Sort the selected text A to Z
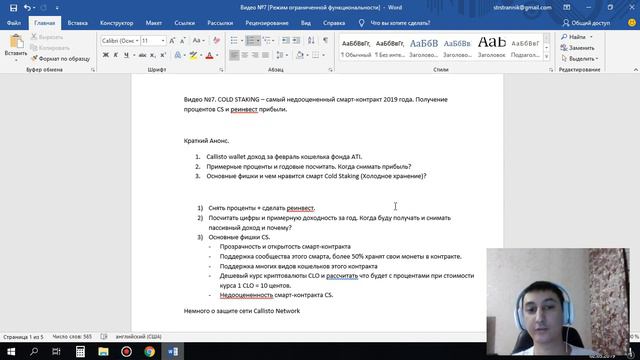 tap(311, 40)
